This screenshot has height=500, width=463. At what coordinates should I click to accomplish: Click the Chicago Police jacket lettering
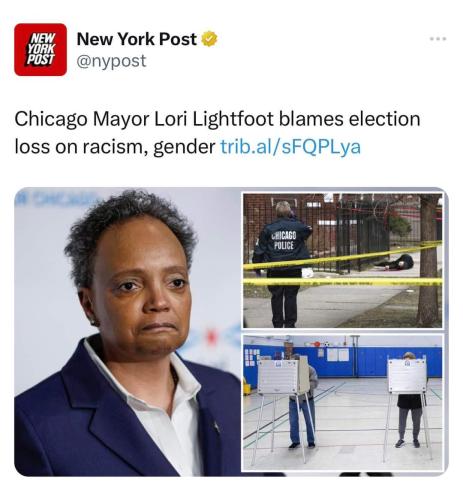(x=283, y=241)
